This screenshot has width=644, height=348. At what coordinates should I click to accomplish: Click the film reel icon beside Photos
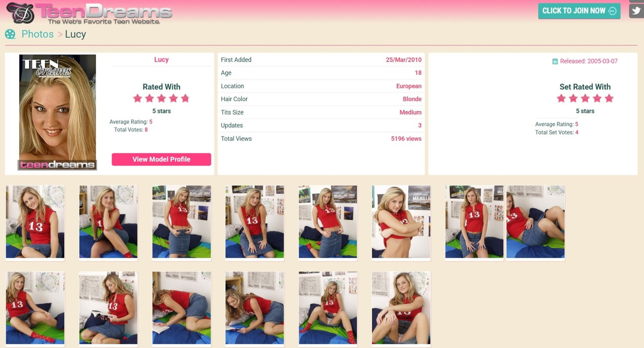[x=10, y=34]
